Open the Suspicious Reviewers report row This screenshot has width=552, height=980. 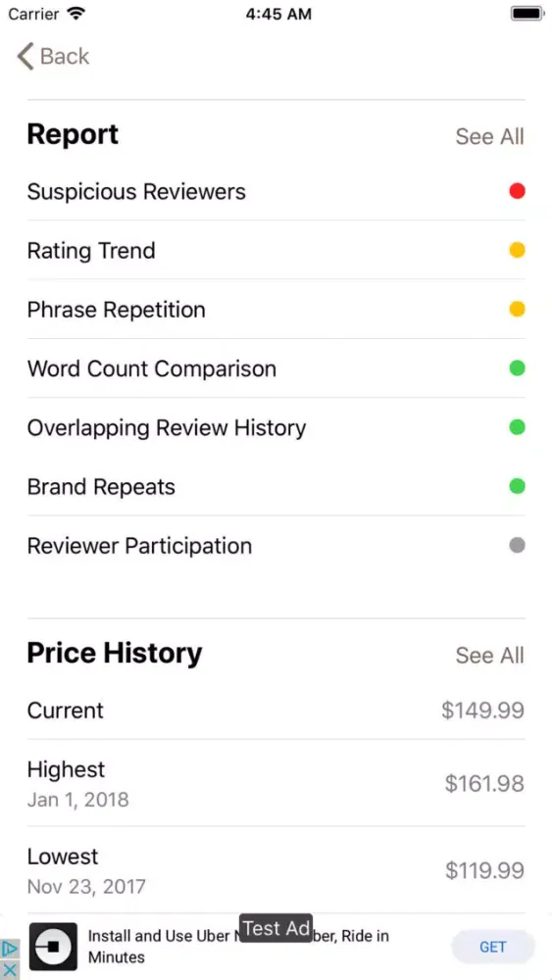(x=276, y=191)
